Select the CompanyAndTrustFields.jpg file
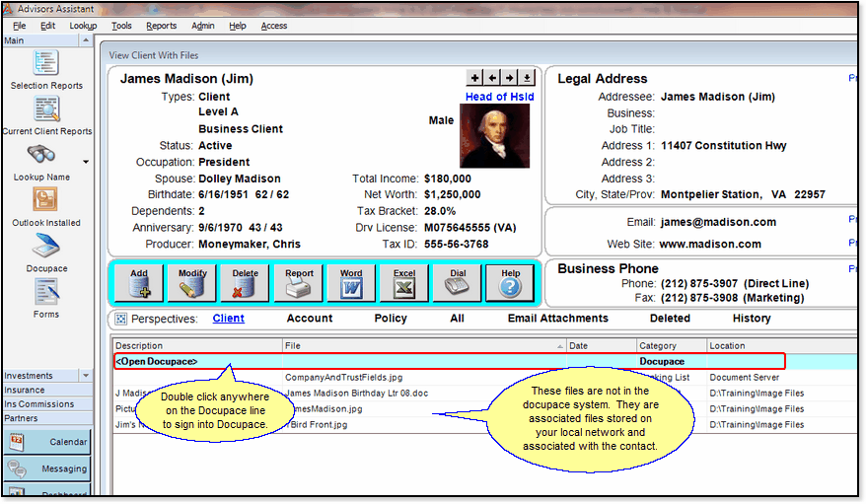 click(x=343, y=378)
